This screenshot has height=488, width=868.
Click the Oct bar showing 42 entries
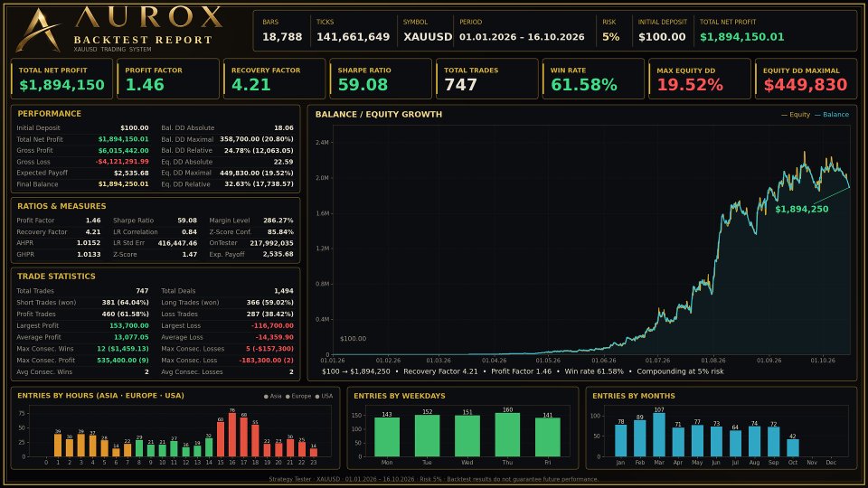(x=793, y=448)
